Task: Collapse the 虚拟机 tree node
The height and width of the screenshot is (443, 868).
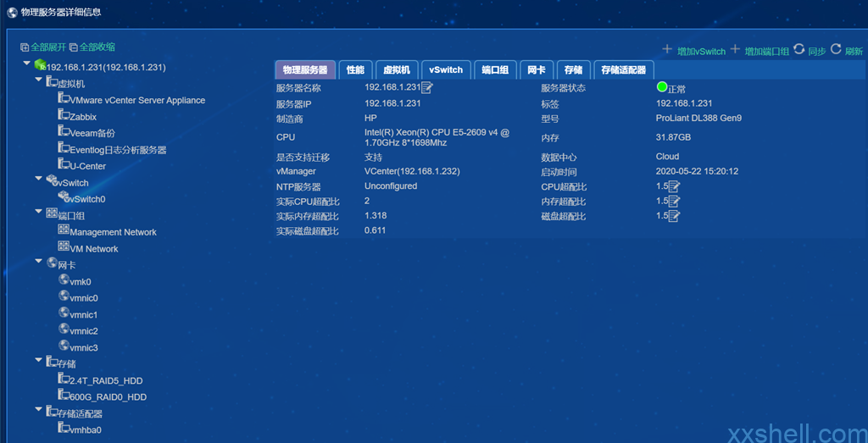Action: [39, 80]
